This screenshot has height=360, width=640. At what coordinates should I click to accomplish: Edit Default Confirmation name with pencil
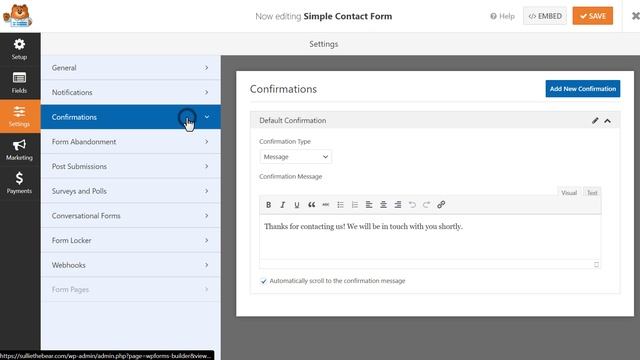click(595, 120)
